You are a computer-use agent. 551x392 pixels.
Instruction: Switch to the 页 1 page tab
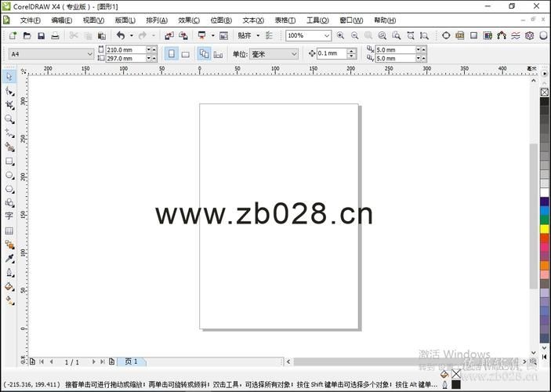(x=132, y=361)
